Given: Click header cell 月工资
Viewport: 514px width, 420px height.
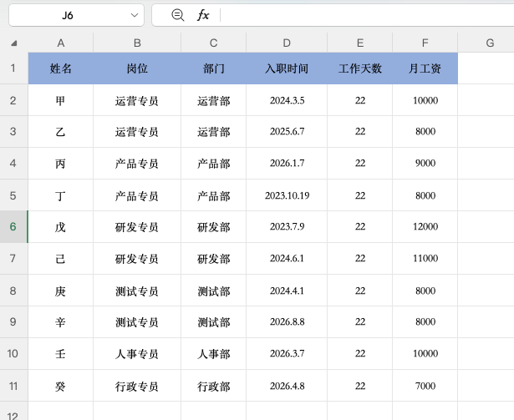Looking at the screenshot, I should click(425, 68).
